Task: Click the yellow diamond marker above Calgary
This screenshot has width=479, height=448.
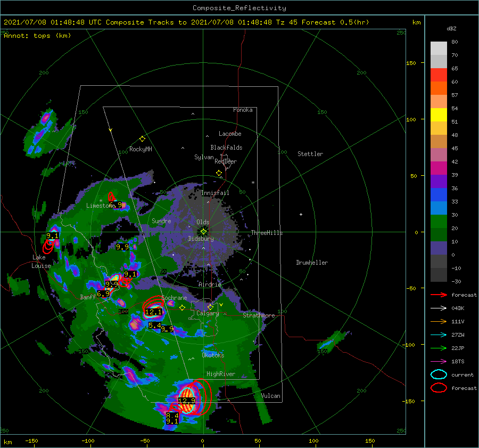Action: pos(210,307)
